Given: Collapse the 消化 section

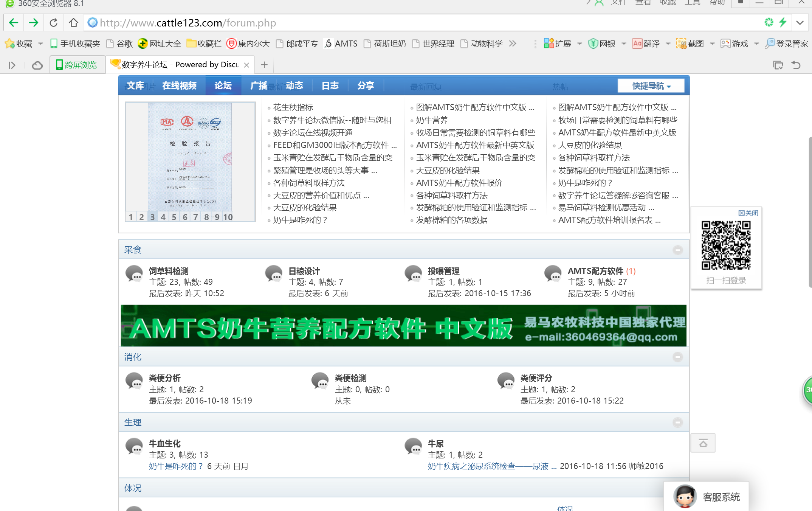Looking at the screenshot, I should [x=678, y=357].
